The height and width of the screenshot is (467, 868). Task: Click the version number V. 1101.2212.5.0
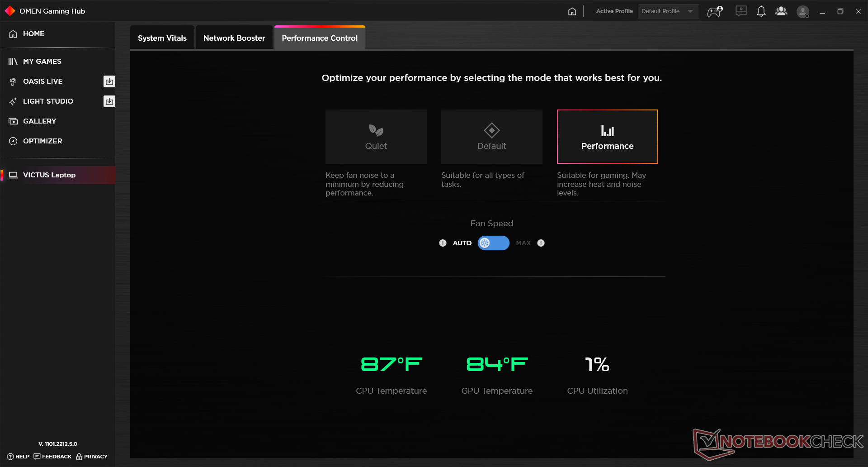58,444
